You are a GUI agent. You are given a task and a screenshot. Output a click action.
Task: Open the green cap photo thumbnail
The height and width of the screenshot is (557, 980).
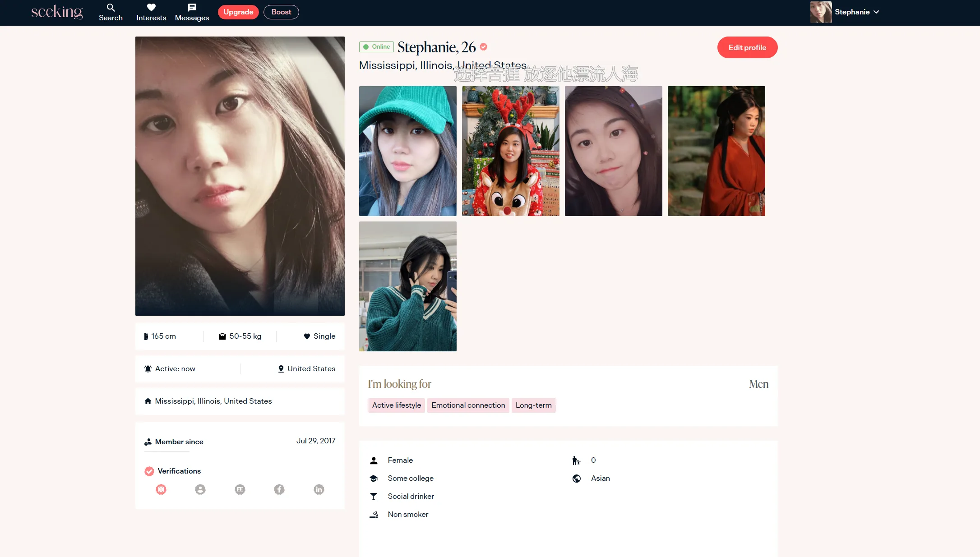[407, 151]
